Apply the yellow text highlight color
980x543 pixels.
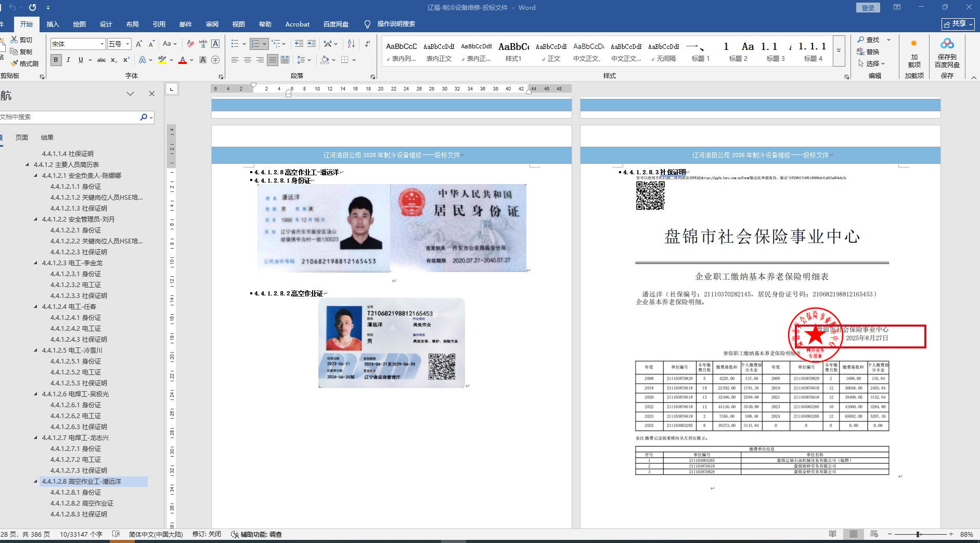(x=162, y=60)
